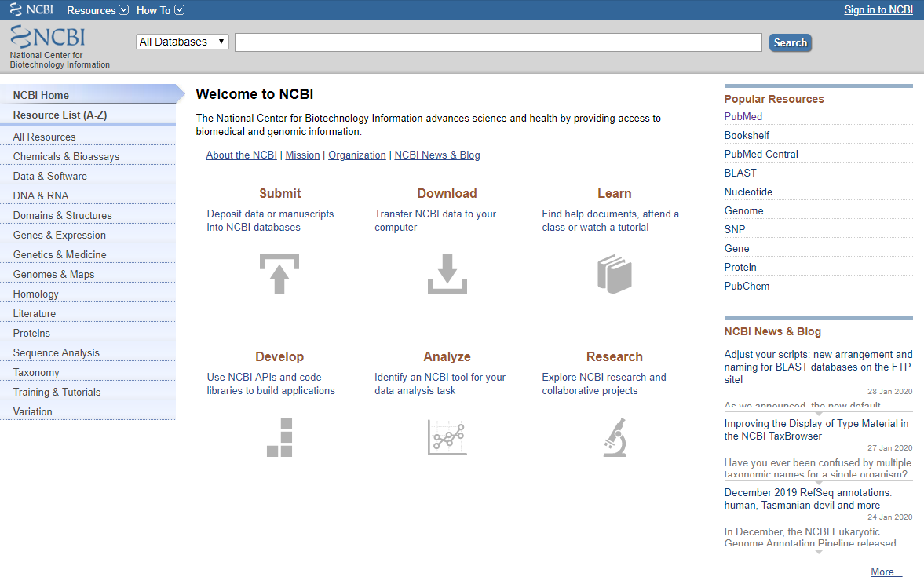Open Genes & Expression category
The width and height of the screenshot is (924, 588).
coord(88,235)
